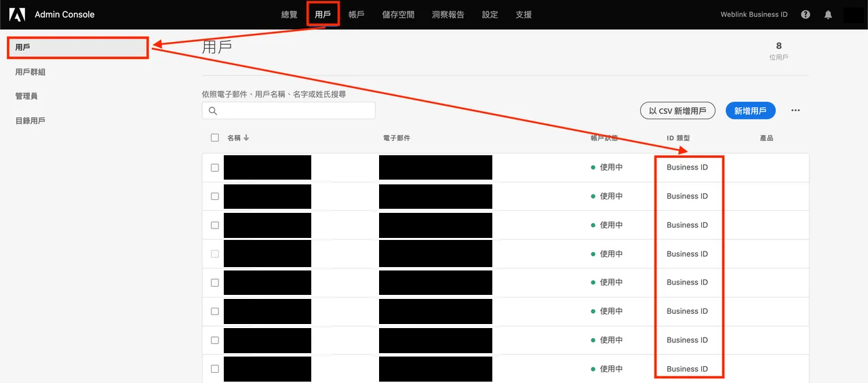This screenshot has height=383, width=868.
Task: Sort by the 名稱 column header
Action: [x=234, y=138]
